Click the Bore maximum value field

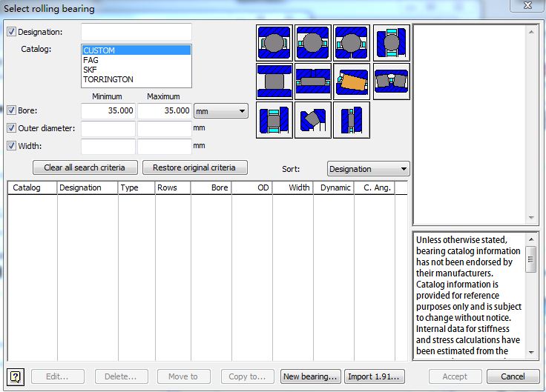165,111
